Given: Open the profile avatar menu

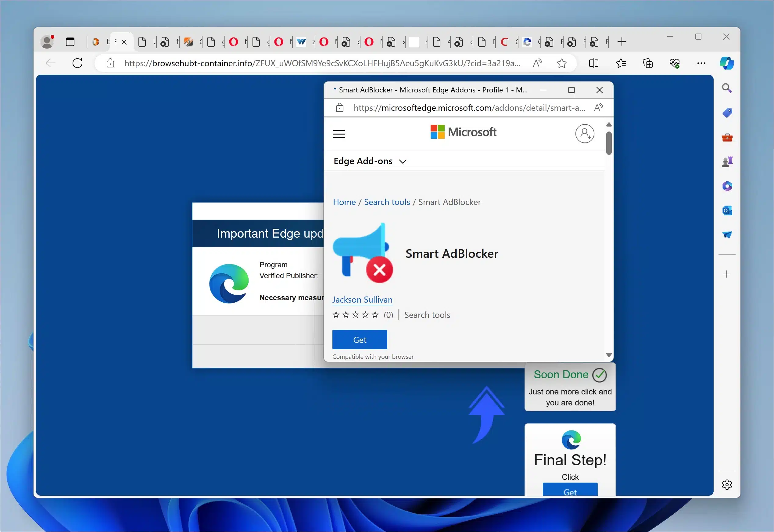Looking at the screenshot, I should pos(47,42).
